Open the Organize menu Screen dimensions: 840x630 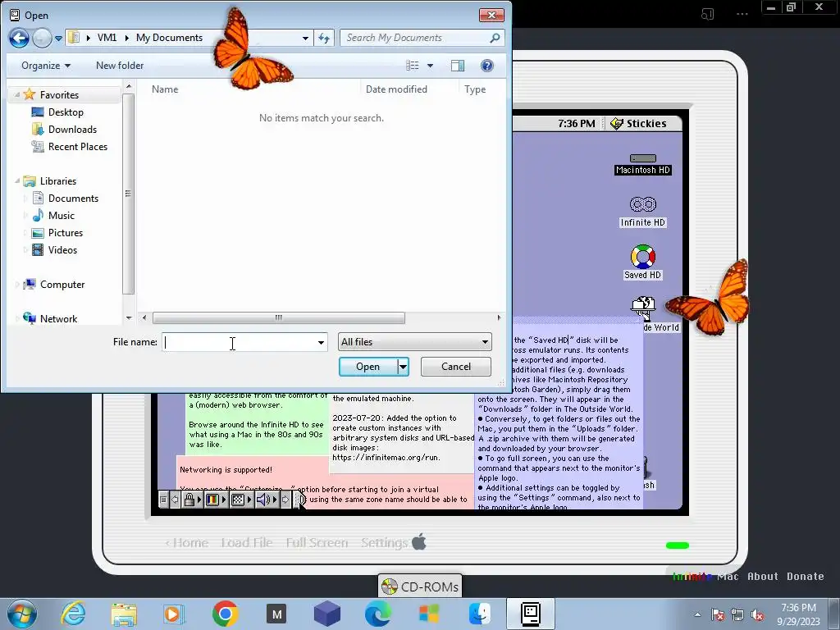click(x=46, y=66)
